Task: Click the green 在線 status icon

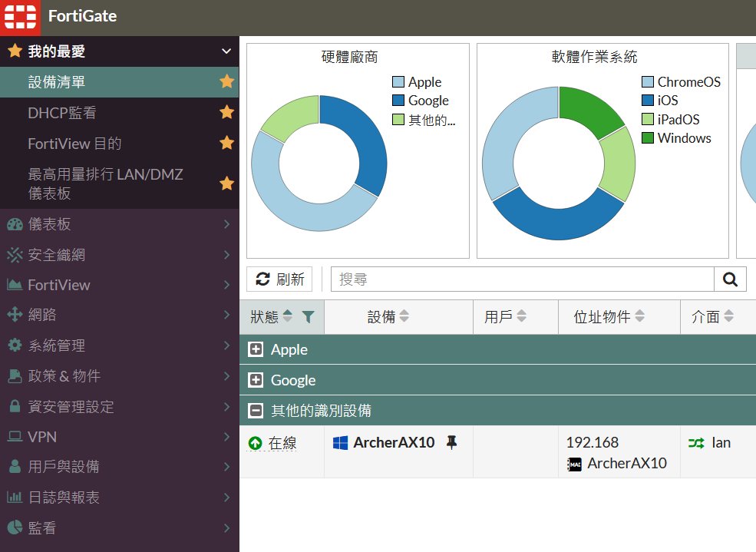Action: [x=255, y=443]
